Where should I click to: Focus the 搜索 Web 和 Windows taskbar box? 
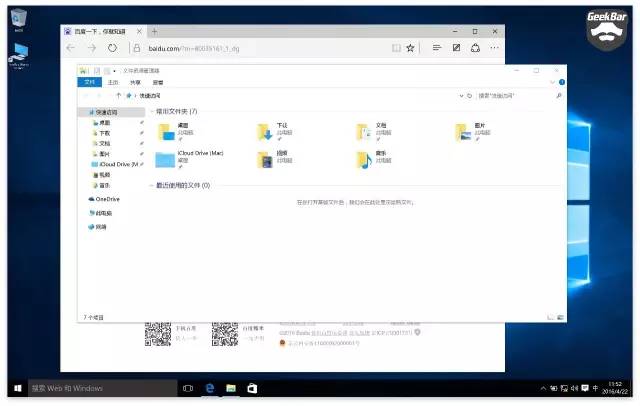(102, 388)
